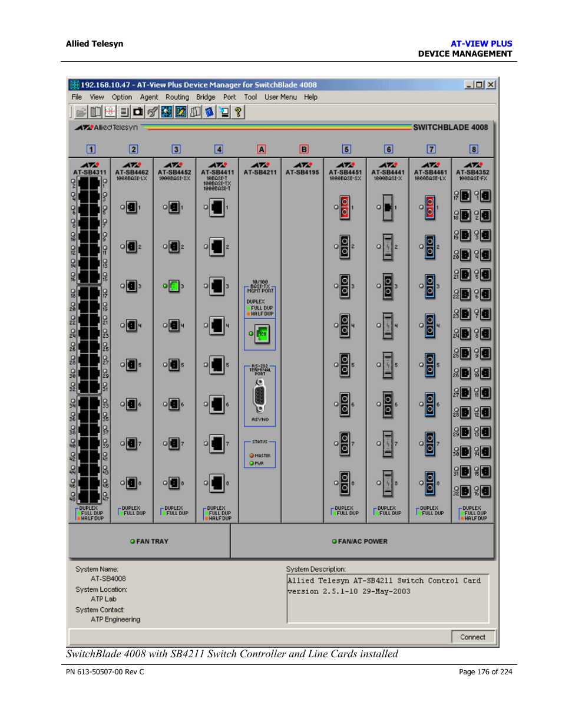Open the Option menu
The height and width of the screenshot is (728, 562).
tap(122, 97)
